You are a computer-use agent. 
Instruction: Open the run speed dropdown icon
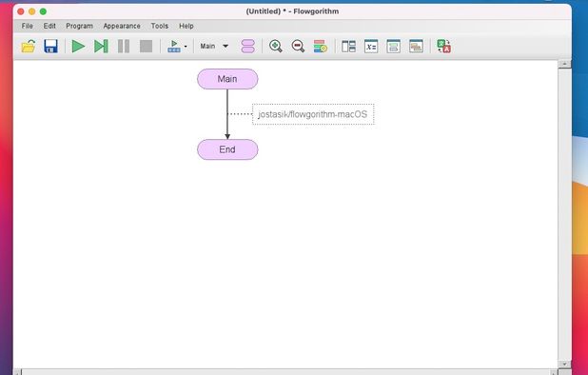(177, 46)
